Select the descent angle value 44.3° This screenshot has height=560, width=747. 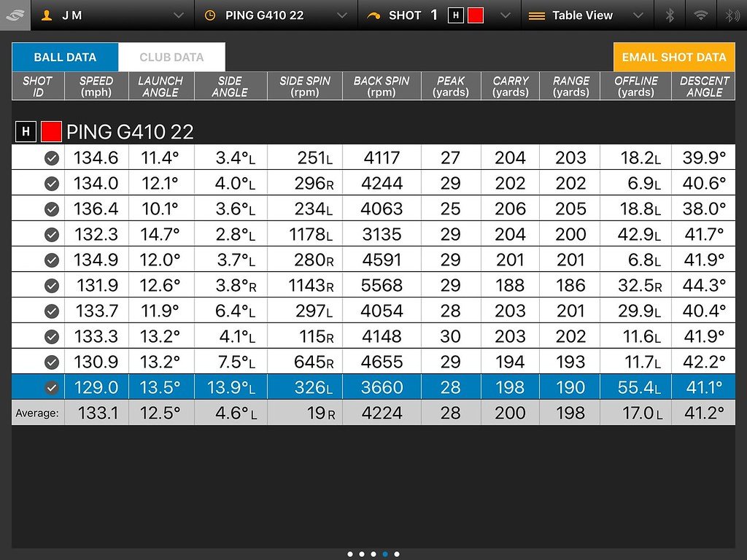[x=704, y=285]
